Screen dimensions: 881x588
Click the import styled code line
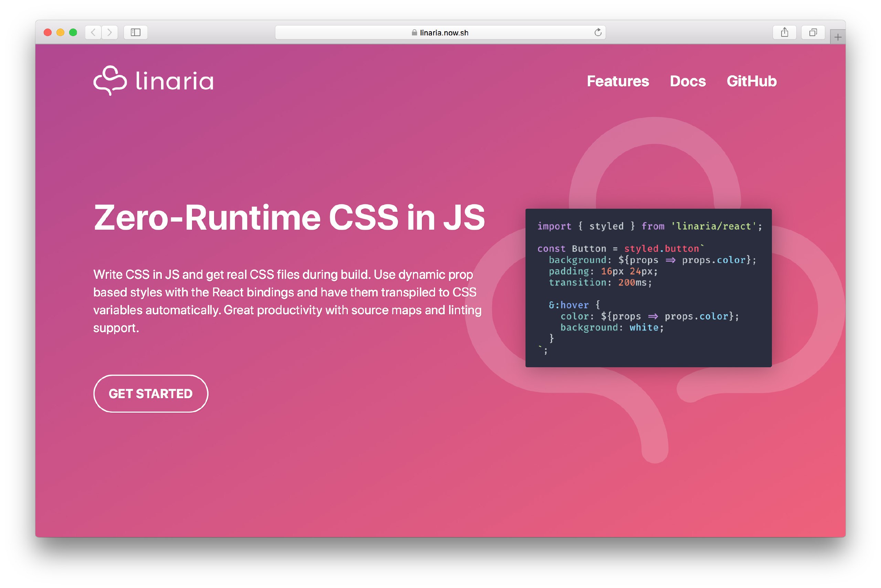[x=649, y=226]
